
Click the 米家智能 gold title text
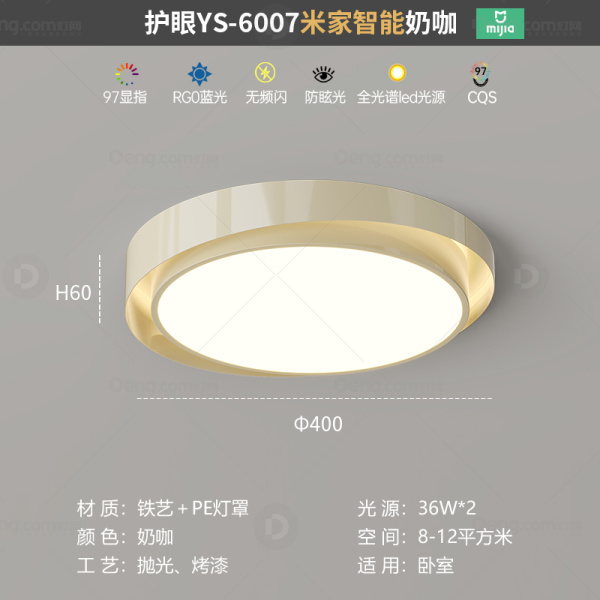352,23
